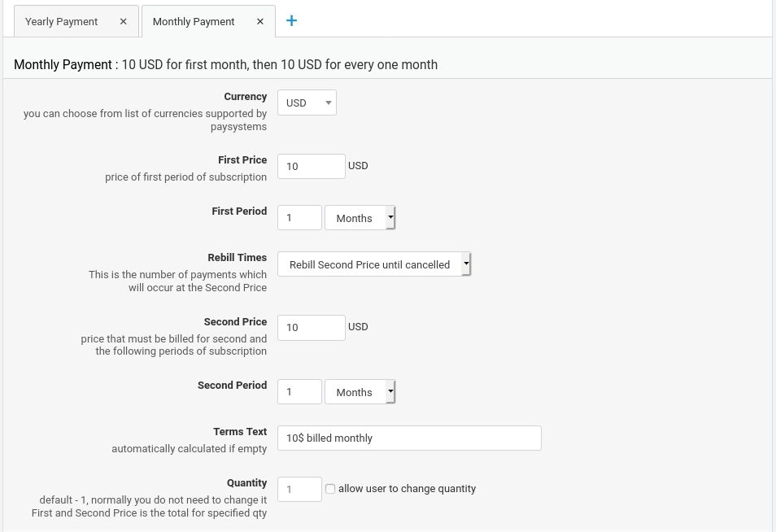Expand the First Period Months dropdown

click(360, 218)
